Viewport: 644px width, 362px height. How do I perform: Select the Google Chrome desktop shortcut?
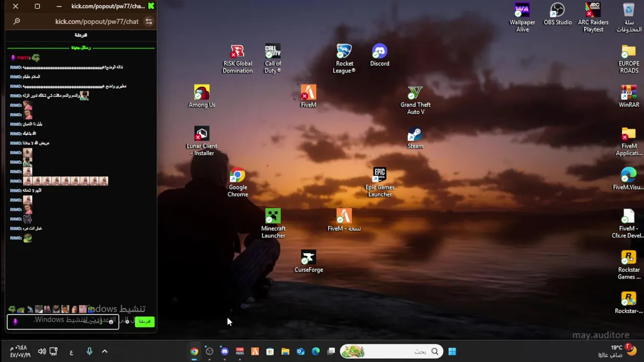tap(237, 183)
